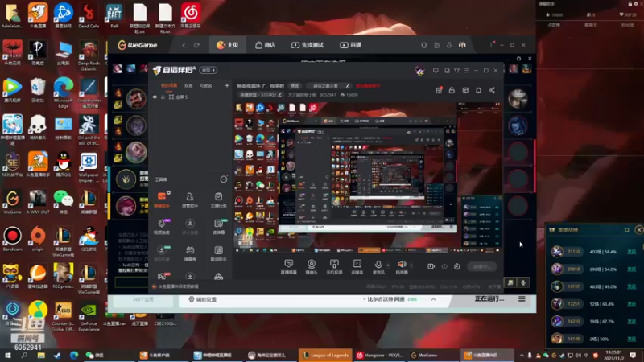The width and height of the screenshot is (644, 362).
Task: Open 直播伴侣 title bar menu icon
Action: (x=466, y=71)
